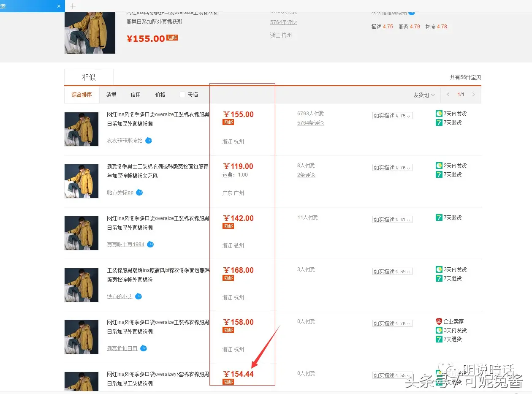Open the 2条评论 reviews link
This screenshot has width=532, height=394.
tap(306, 175)
